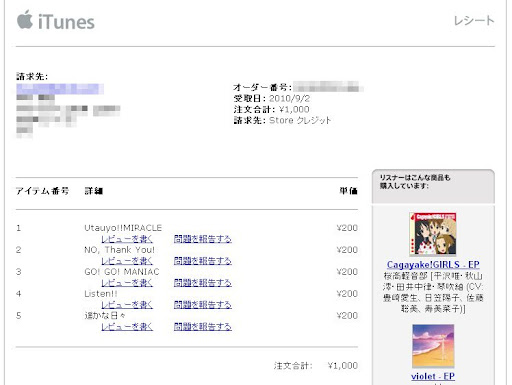The image size is (512, 385).
Task: Click the Utauyo!!MIRACLE song title
Action: (x=123, y=228)
